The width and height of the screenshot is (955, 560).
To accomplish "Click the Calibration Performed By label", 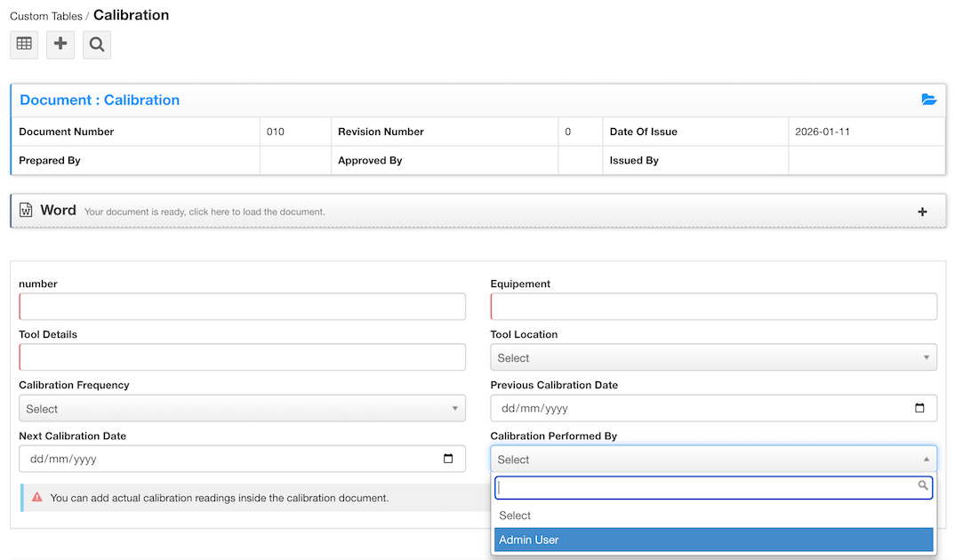I will [554, 436].
